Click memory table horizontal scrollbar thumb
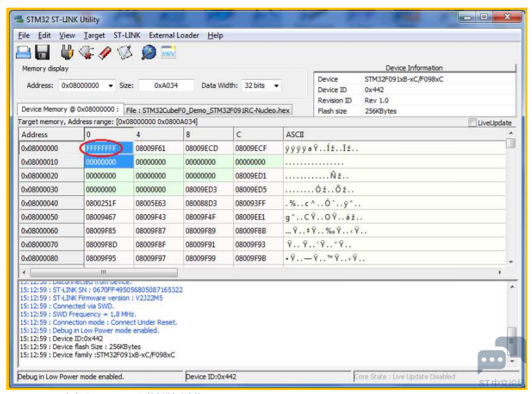 click(104, 272)
